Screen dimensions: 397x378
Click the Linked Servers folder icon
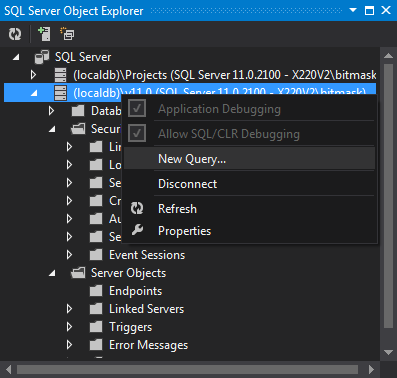point(96,309)
